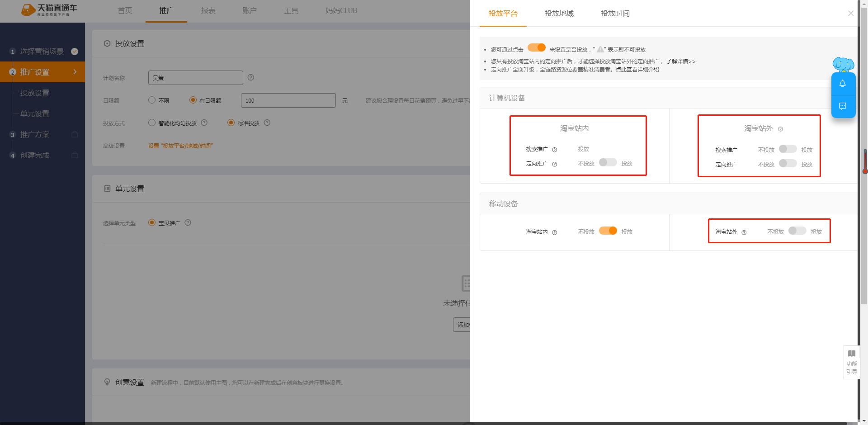Select the 不限 daily budget radio
Viewport: 868px width, 425px height.
tap(152, 100)
